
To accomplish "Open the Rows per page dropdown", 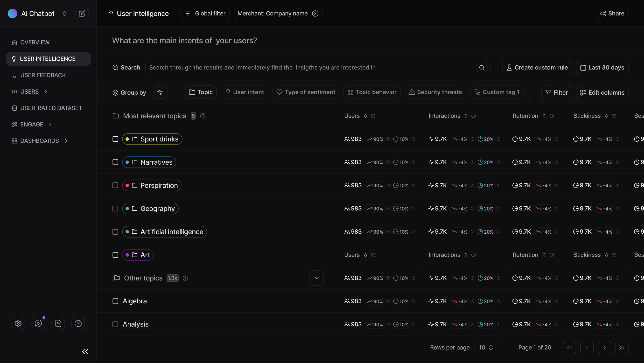I will 486,348.
